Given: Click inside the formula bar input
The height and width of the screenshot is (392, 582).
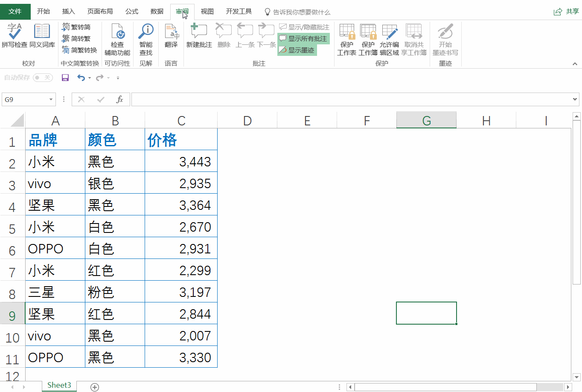Looking at the screenshot, I should pyautogui.click(x=351, y=99).
